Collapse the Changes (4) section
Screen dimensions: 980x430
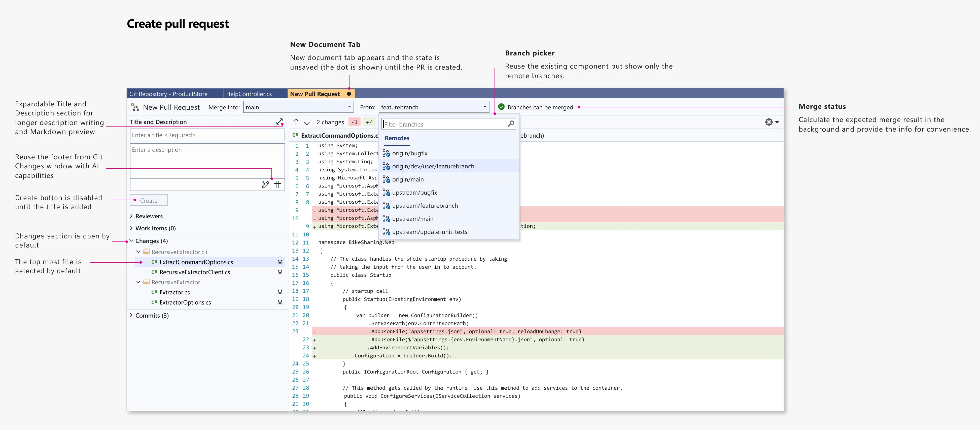(131, 241)
